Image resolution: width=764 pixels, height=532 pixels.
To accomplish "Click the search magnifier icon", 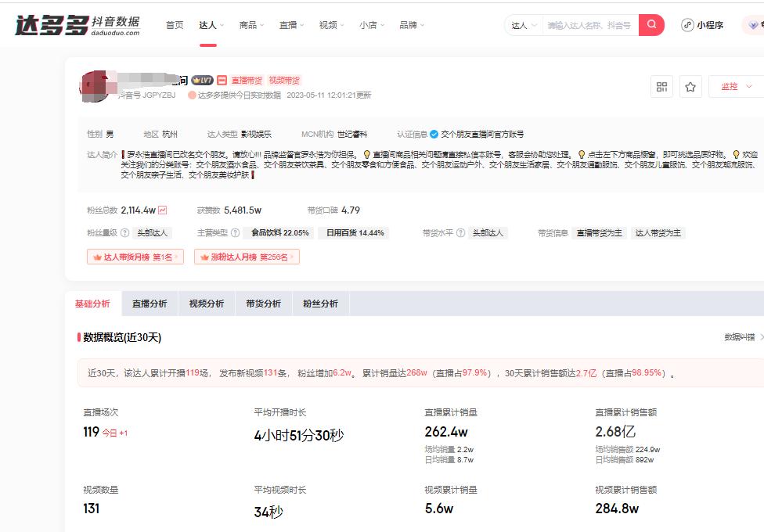I will coord(650,25).
